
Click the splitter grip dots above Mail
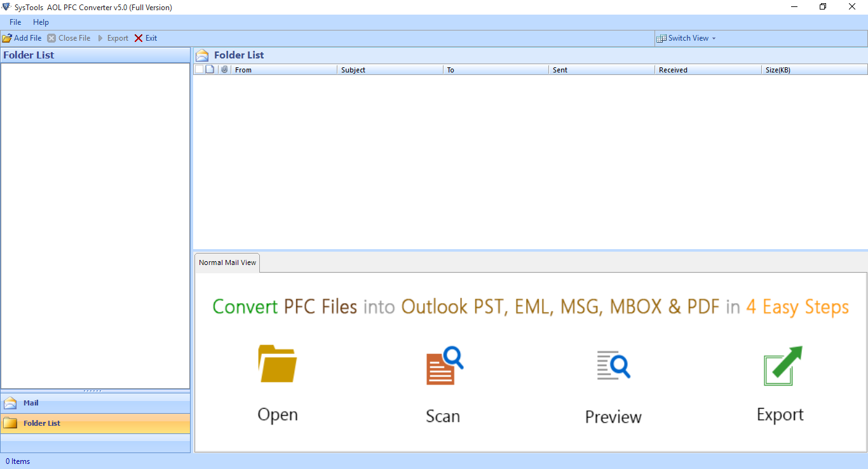(93, 391)
